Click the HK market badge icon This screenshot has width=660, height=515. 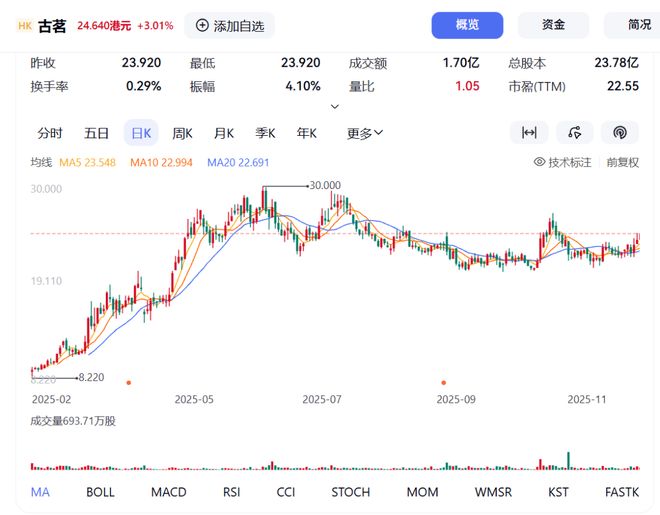25,25
